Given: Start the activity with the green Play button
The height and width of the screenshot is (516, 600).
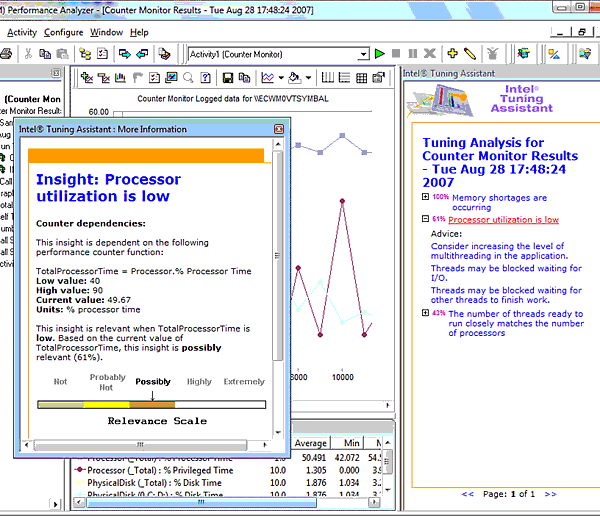Looking at the screenshot, I should pyautogui.click(x=380, y=54).
